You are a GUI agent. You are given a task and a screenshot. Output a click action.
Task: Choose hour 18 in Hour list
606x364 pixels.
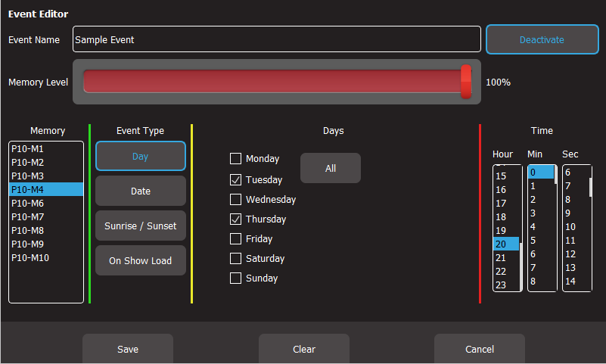click(x=501, y=217)
